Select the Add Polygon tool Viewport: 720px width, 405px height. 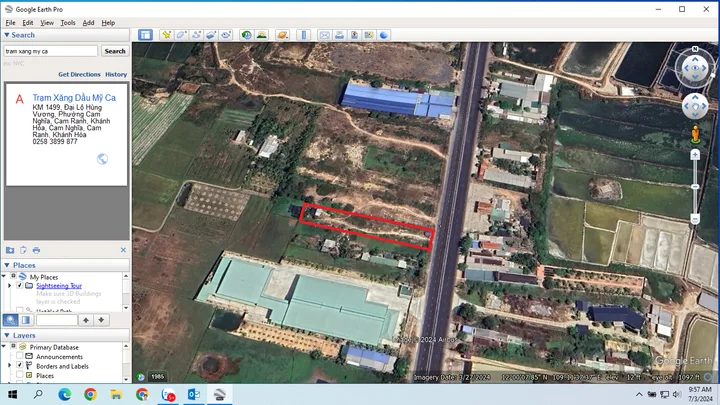[x=181, y=35]
